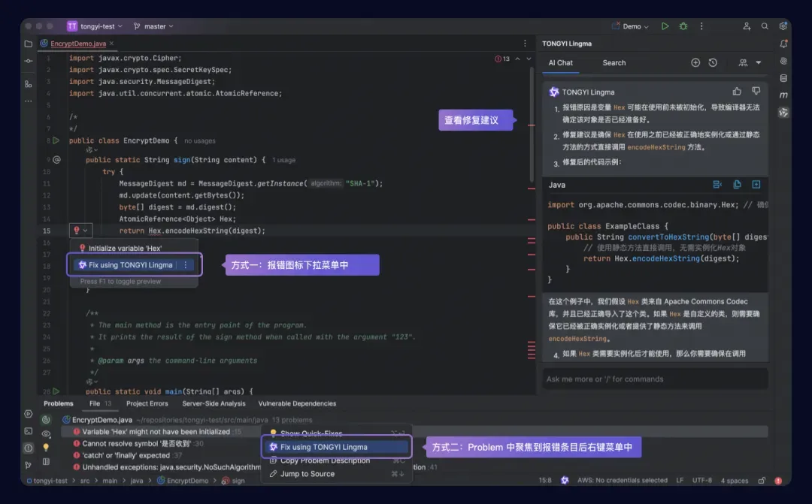Screen dimensions: 812x504
Task: Open Search Everywhere magnifier icon
Action: point(765,26)
